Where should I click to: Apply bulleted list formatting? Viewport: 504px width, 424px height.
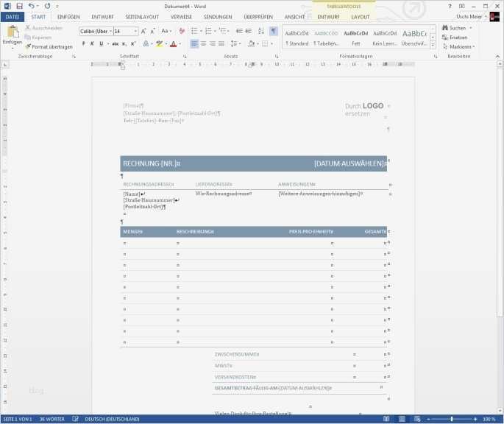194,31
